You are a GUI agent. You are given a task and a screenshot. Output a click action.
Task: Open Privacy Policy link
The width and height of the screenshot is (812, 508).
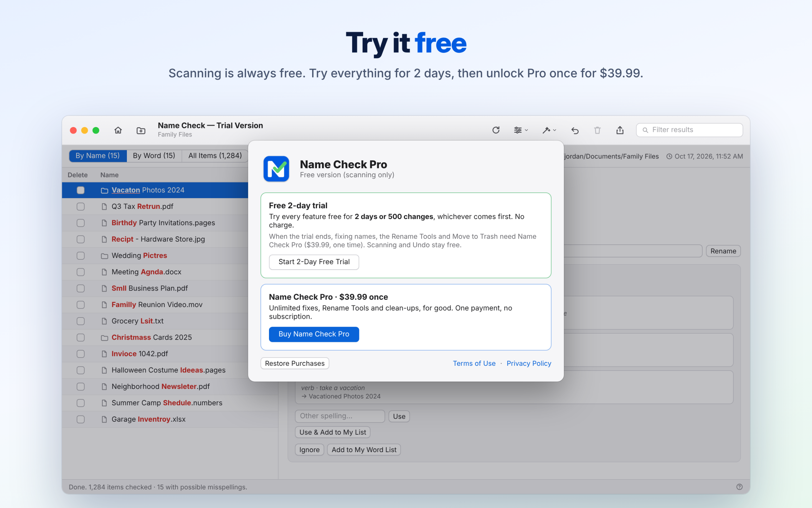tap(529, 364)
